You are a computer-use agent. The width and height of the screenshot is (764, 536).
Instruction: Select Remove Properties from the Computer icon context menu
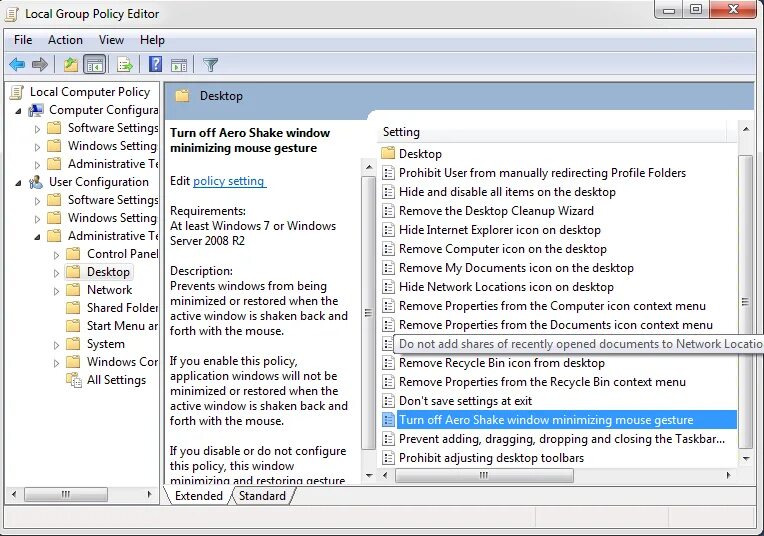click(x=552, y=306)
